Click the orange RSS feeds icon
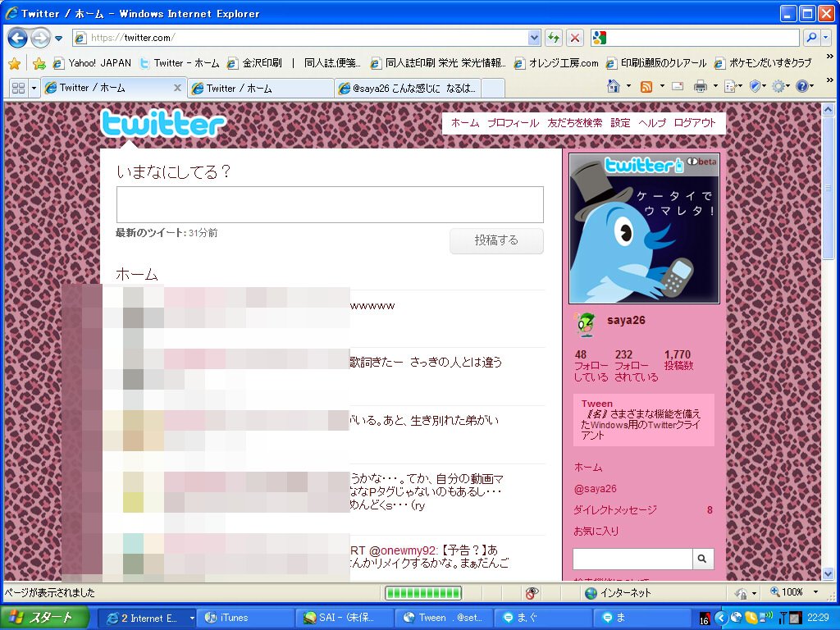 [x=646, y=86]
